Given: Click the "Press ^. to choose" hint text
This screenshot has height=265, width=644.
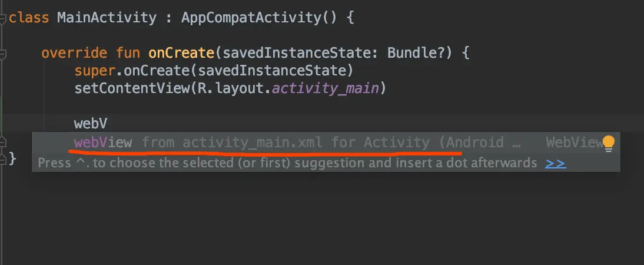Looking at the screenshot, I should click(111, 163).
